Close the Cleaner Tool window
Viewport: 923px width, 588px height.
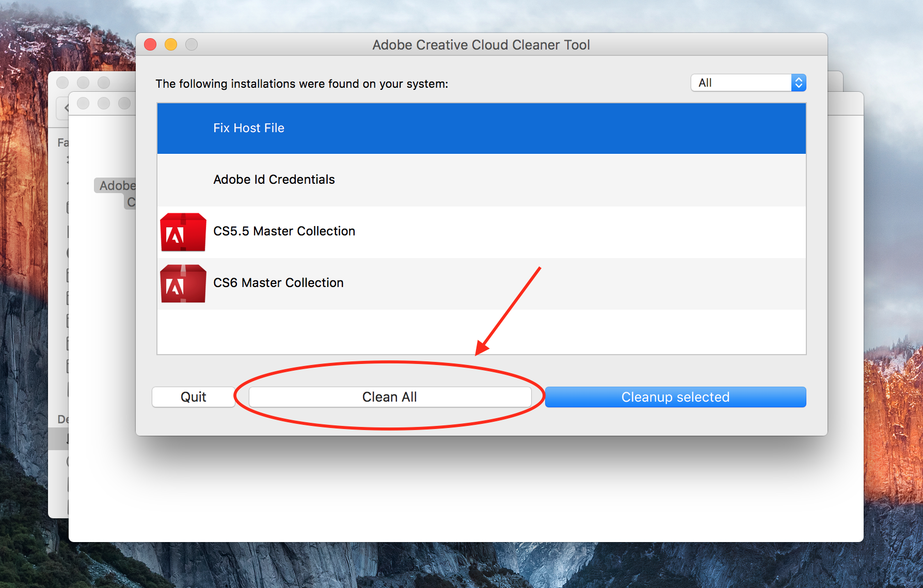[150, 44]
